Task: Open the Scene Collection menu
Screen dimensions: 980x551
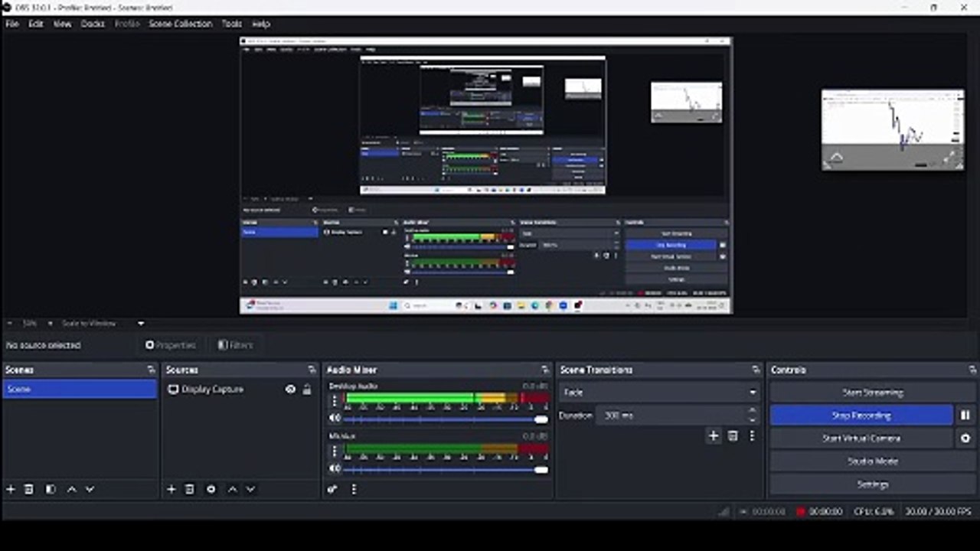Action: [180, 24]
